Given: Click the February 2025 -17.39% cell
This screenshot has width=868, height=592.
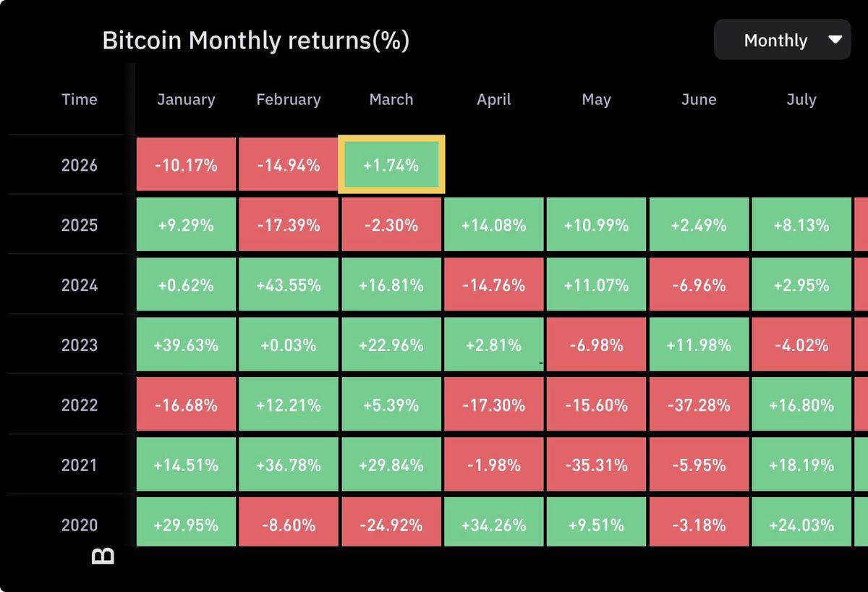Looking at the screenshot, I should [x=289, y=225].
